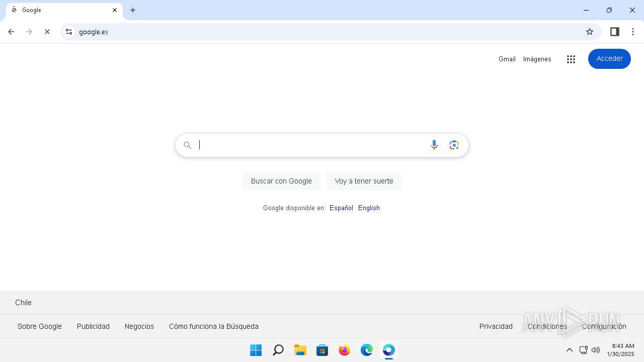Image resolution: width=644 pixels, height=362 pixels.
Task: Restore down the browser window
Action: pyautogui.click(x=609, y=10)
